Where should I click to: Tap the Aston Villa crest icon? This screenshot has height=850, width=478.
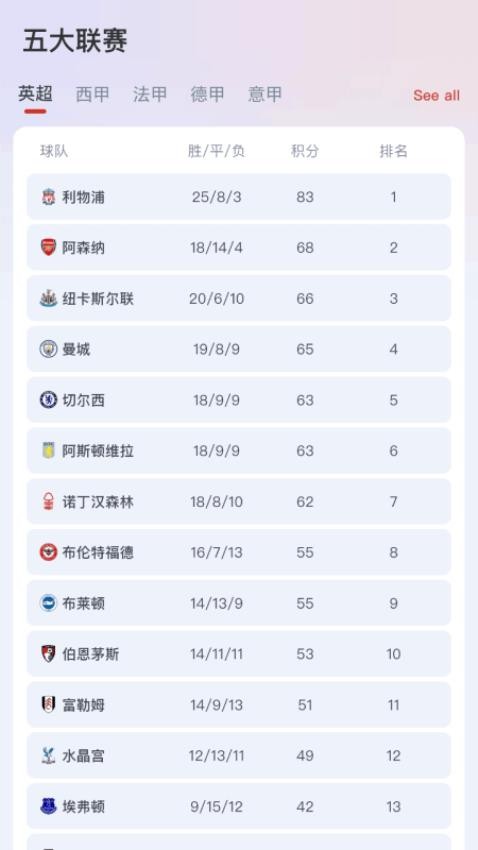click(x=48, y=450)
